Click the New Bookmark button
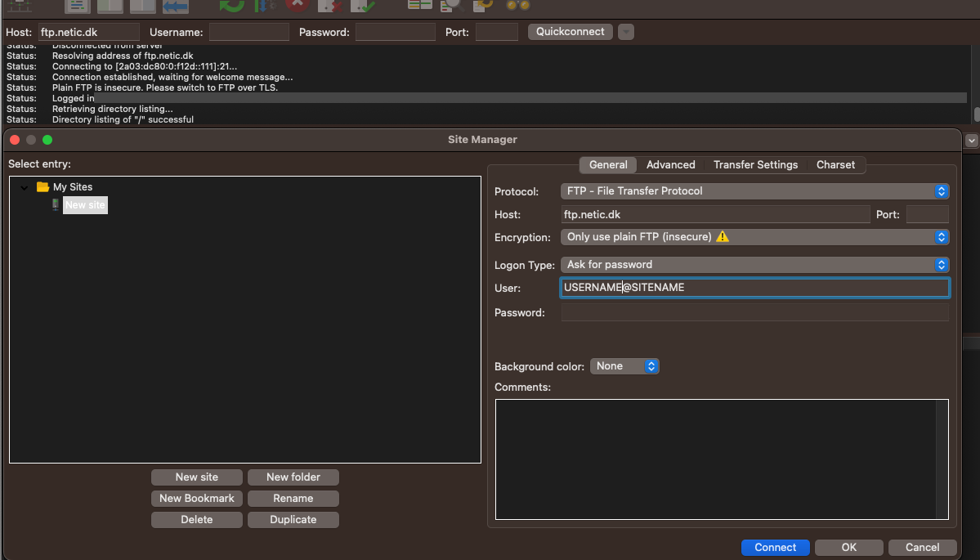 [197, 499]
